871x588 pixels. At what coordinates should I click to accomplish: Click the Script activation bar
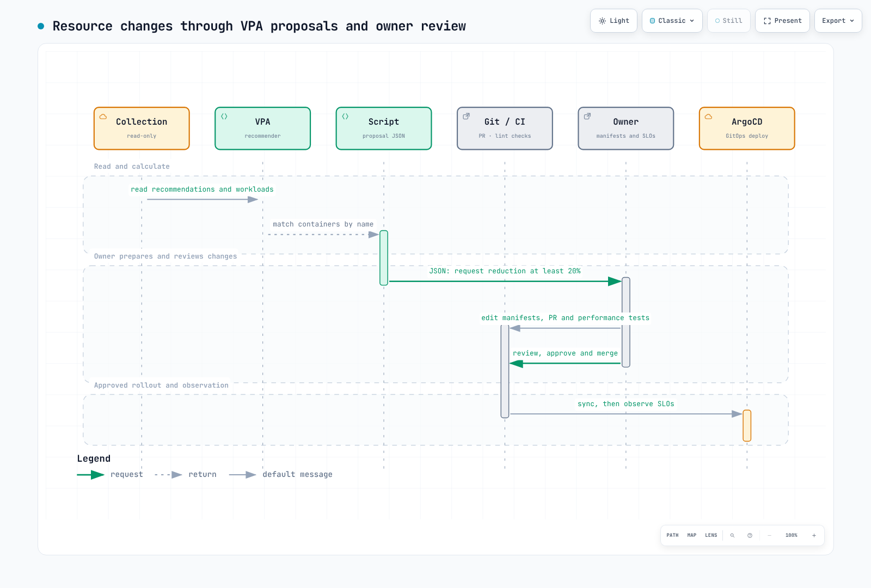pyautogui.click(x=384, y=258)
